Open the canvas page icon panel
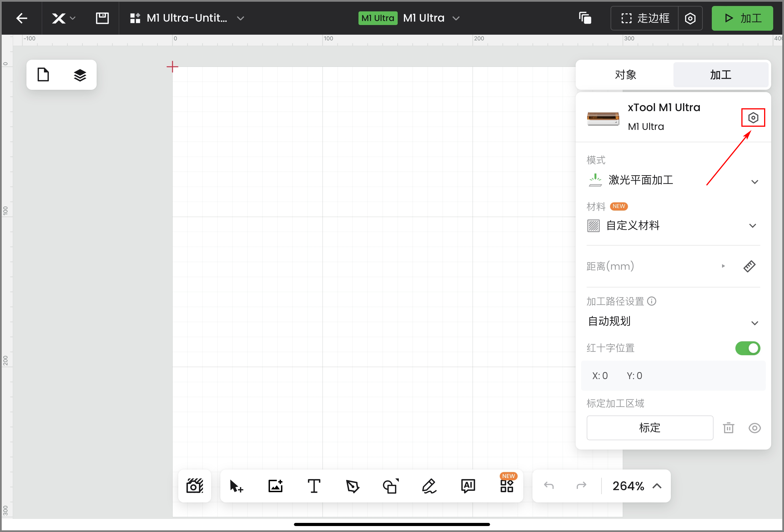 point(43,74)
